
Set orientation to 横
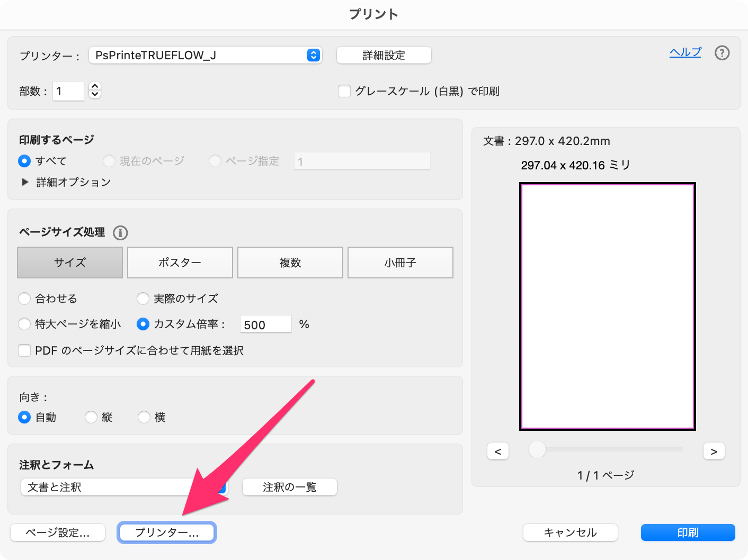tap(144, 417)
